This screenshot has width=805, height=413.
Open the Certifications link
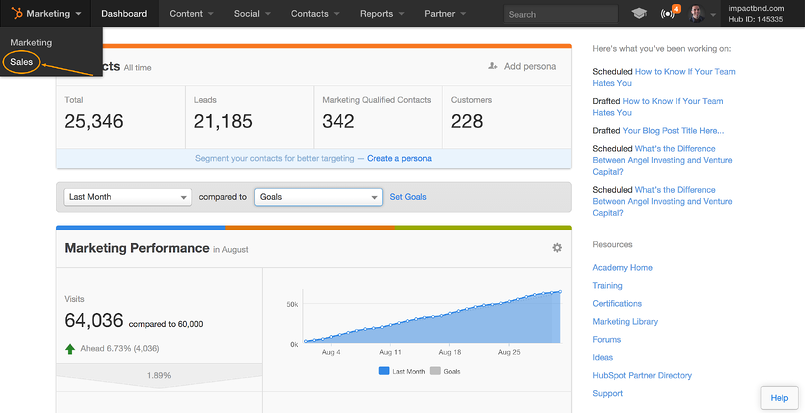617,304
